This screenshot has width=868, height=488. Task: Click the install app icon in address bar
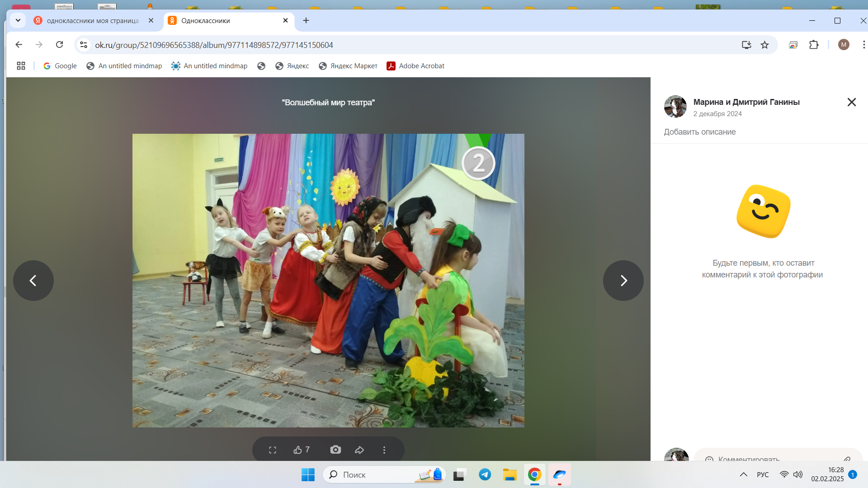[746, 45]
